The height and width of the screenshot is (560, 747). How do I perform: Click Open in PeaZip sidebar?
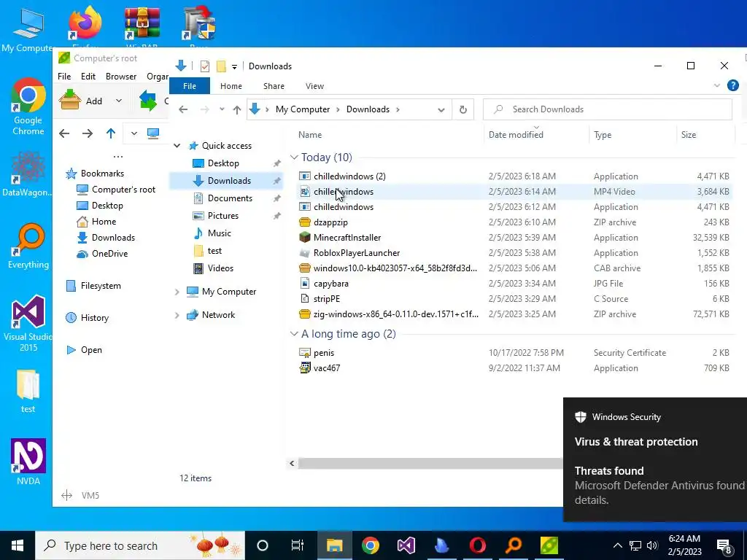pyautogui.click(x=85, y=350)
